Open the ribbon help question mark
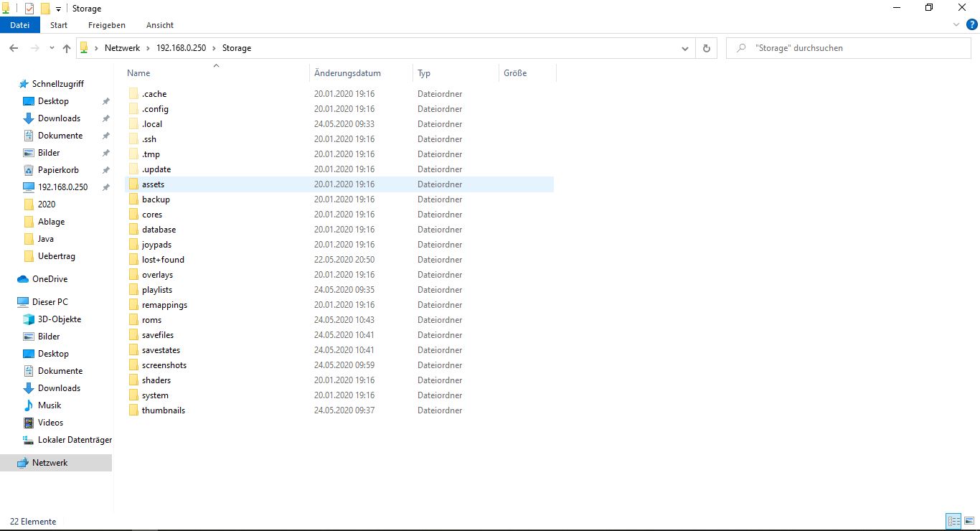 click(x=972, y=24)
